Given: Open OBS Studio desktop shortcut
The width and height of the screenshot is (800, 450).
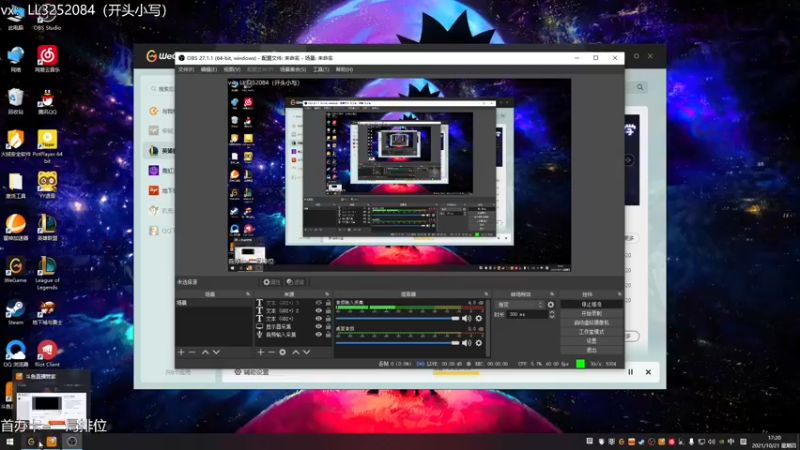Looking at the screenshot, I should coord(47,18).
